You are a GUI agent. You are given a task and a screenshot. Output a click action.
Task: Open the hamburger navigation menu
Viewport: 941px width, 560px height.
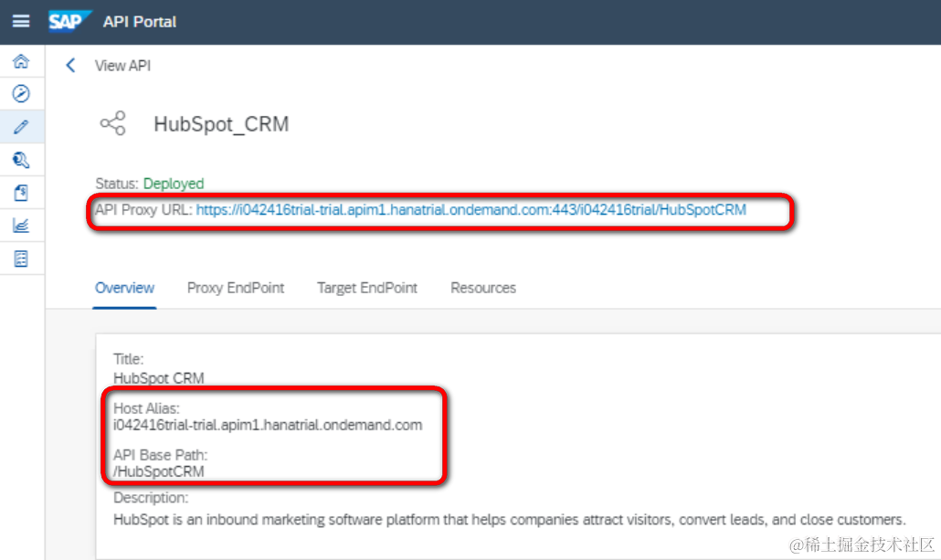21,22
